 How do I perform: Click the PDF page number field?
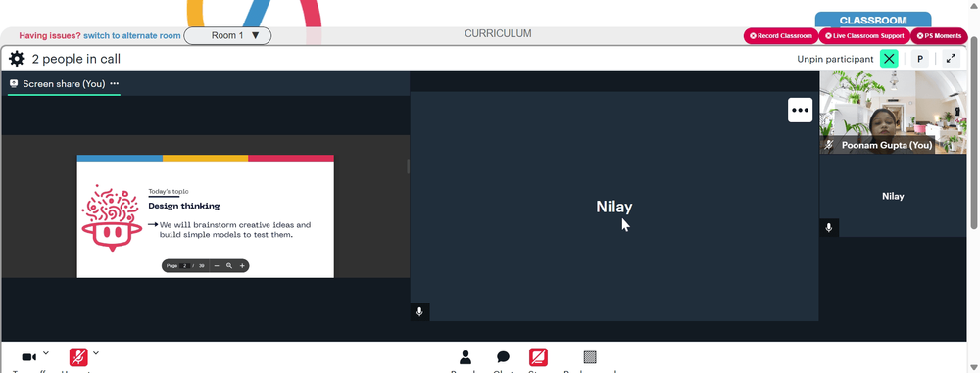[x=185, y=266]
